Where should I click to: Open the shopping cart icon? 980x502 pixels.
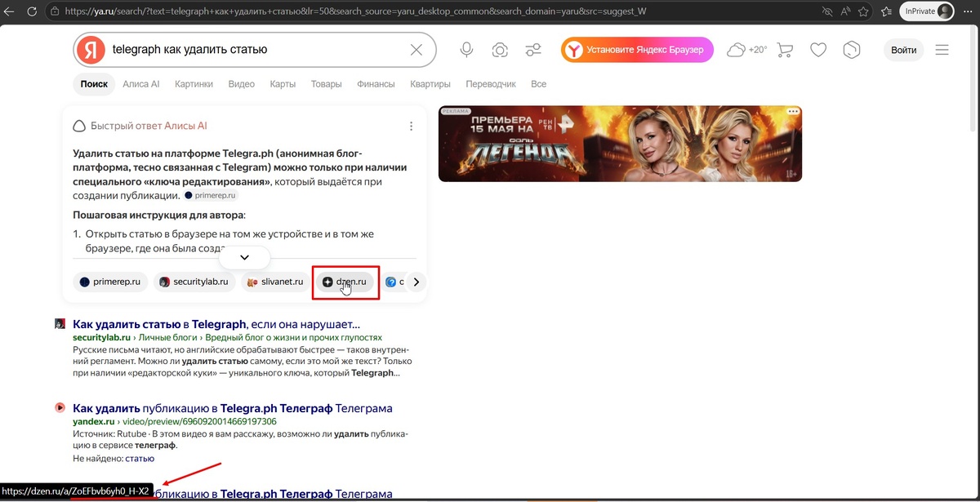785,50
